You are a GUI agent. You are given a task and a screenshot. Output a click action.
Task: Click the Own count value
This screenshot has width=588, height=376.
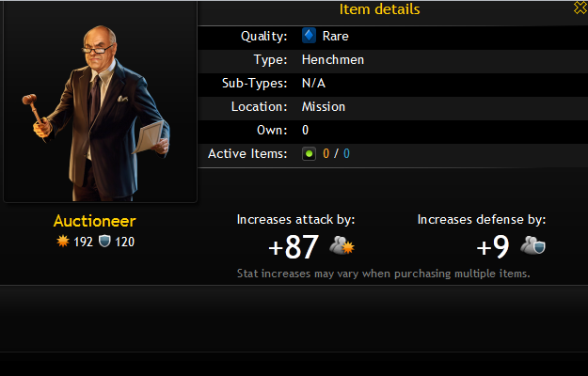coord(305,130)
